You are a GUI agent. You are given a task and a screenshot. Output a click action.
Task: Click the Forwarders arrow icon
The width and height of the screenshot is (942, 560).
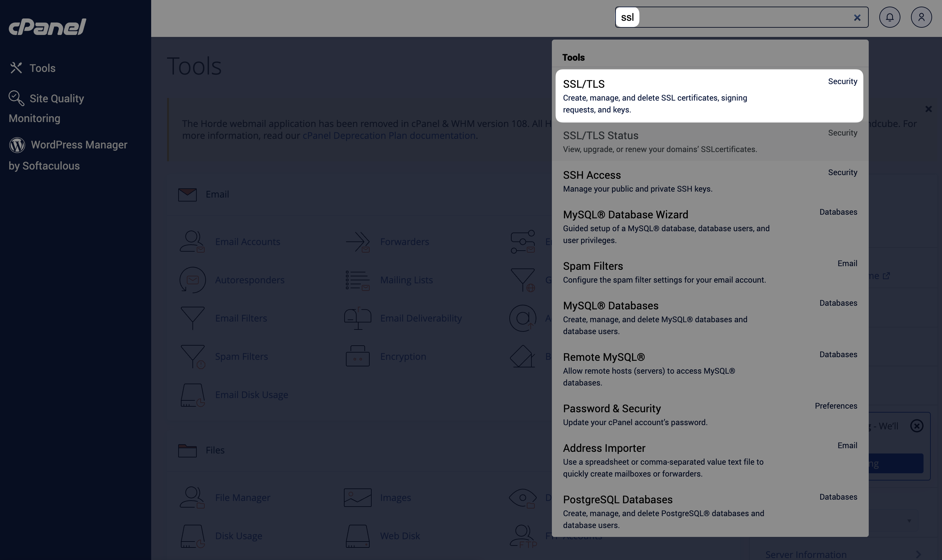click(357, 241)
